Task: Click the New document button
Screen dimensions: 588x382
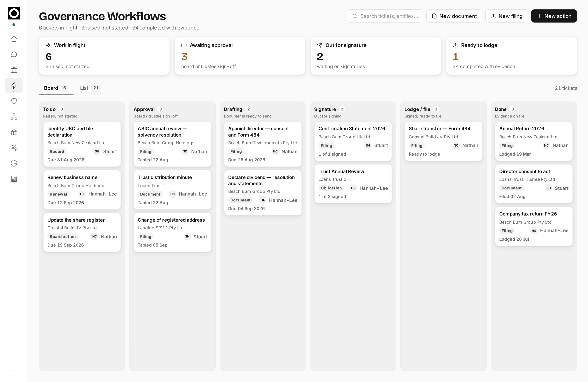Action: tap(454, 16)
